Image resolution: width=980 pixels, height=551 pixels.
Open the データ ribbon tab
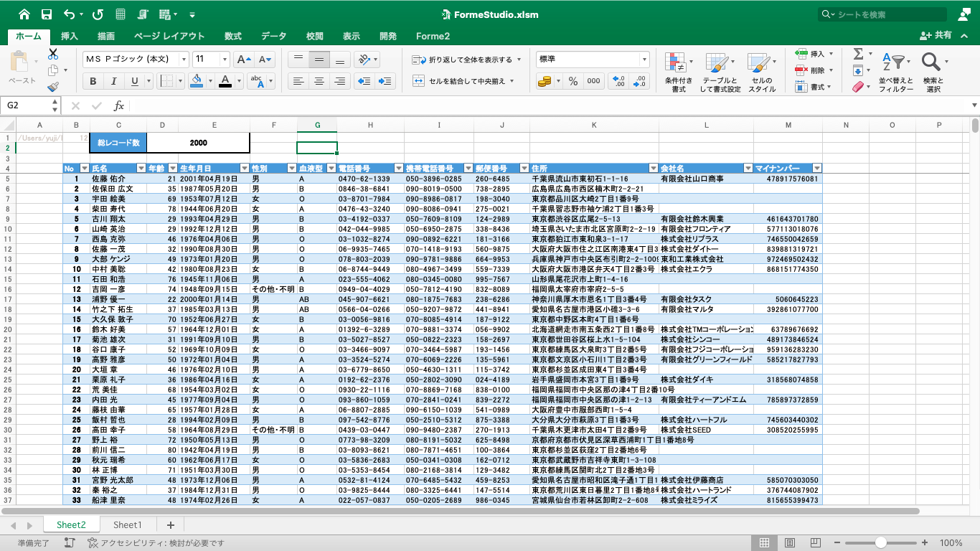pyautogui.click(x=273, y=36)
